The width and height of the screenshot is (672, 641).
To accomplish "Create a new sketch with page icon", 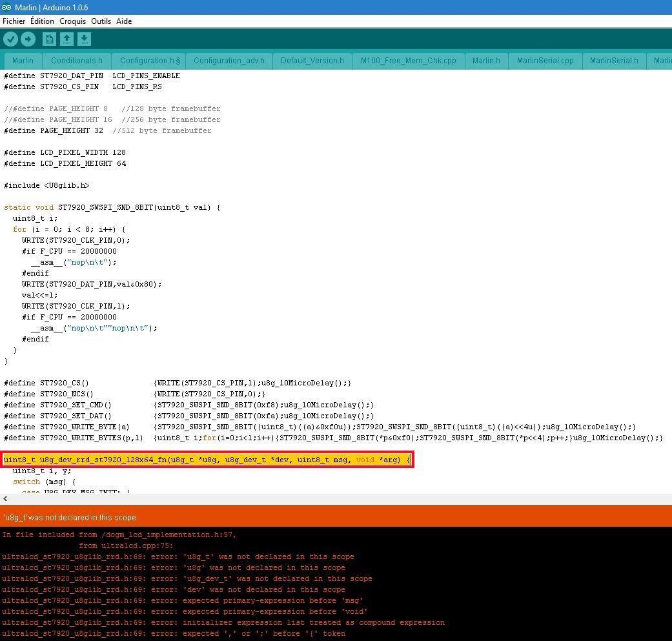I will 49,39.
